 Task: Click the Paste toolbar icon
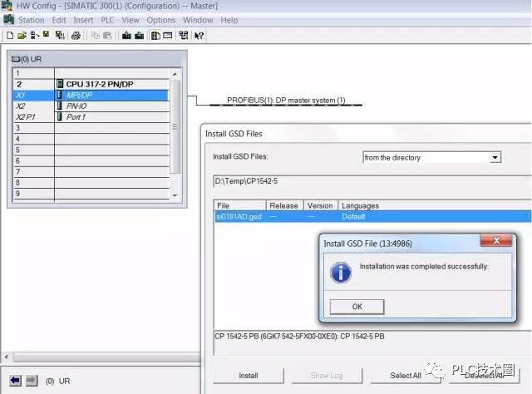(x=107, y=35)
